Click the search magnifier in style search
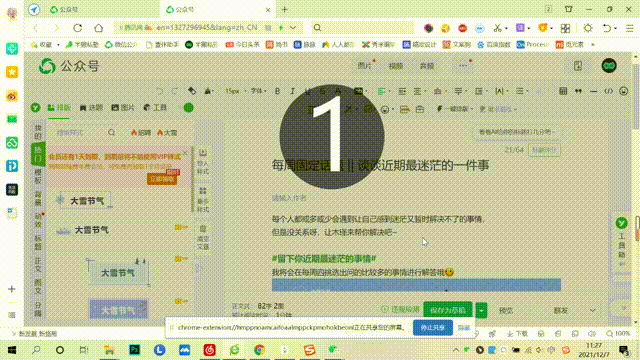 111,133
